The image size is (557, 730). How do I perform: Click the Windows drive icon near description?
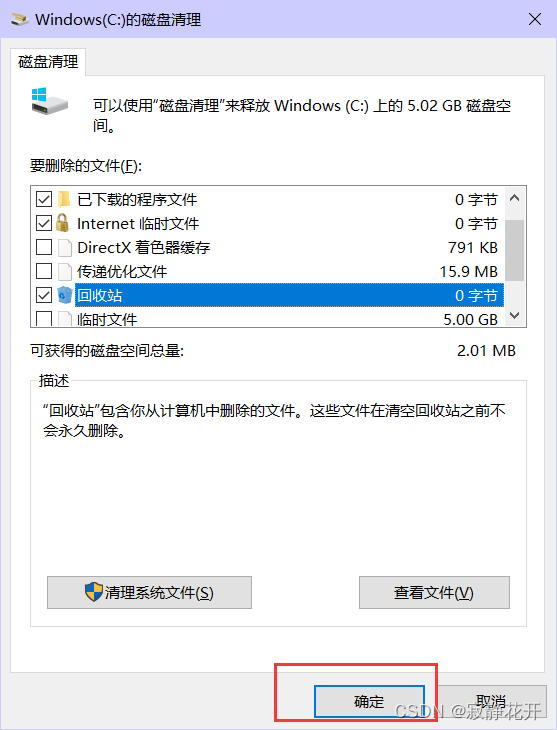click(49, 101)
